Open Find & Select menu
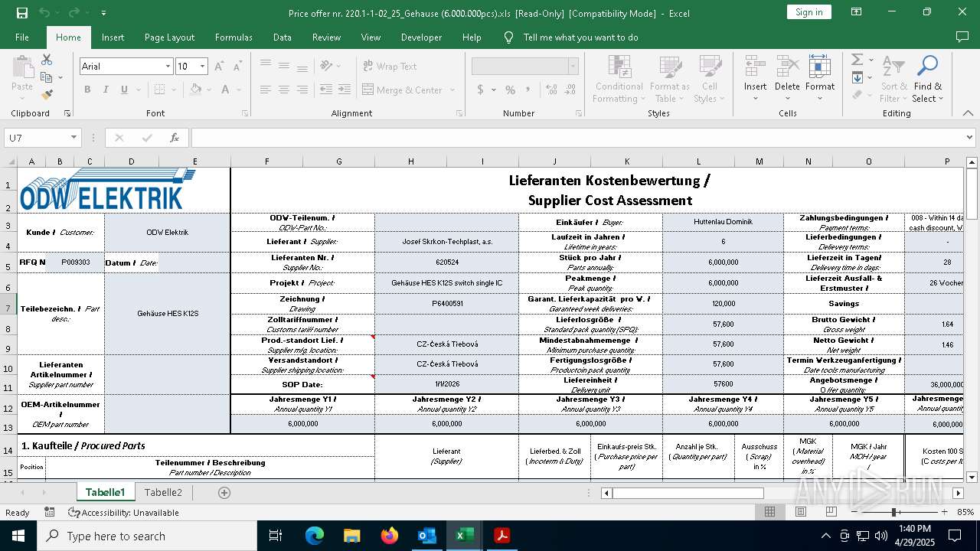The width and height of the screenshot is (980, 551). coord(927,80)
